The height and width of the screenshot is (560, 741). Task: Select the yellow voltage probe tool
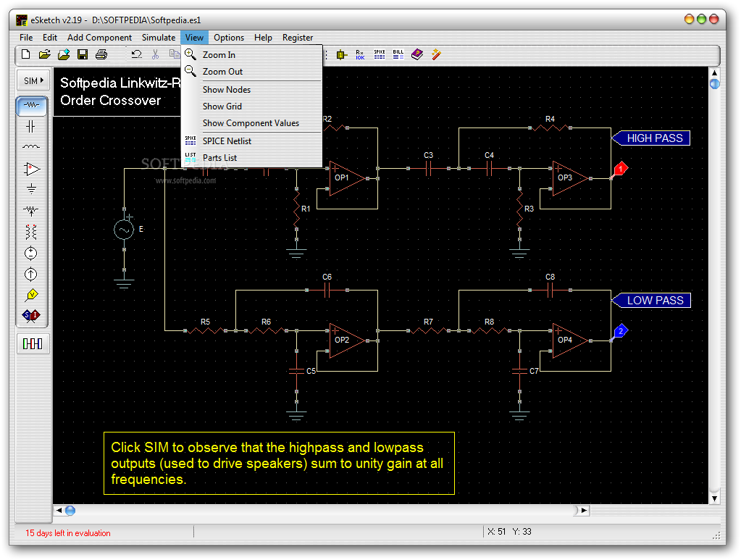(x=32, y=295)
